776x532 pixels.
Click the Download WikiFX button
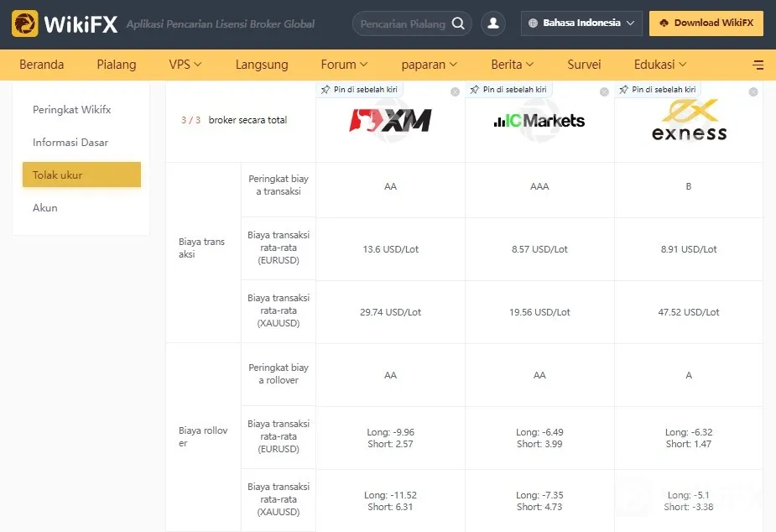coord(706,23)
